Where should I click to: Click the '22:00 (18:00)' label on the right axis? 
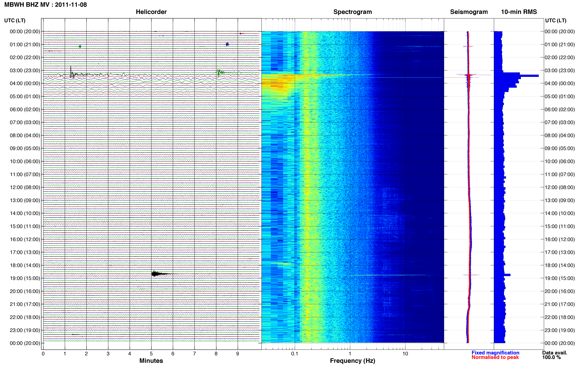coord(560,317)
